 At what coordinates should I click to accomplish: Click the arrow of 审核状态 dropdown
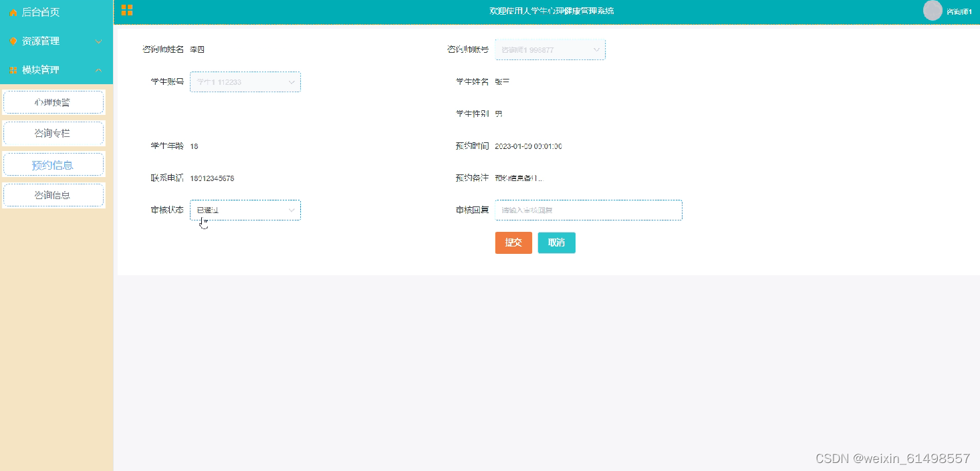click(291, 210)
